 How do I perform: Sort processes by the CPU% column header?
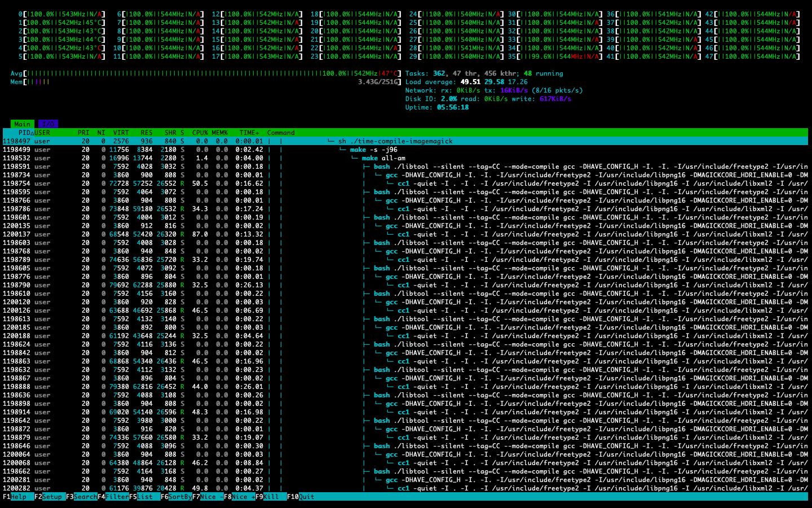pos(200,133)
